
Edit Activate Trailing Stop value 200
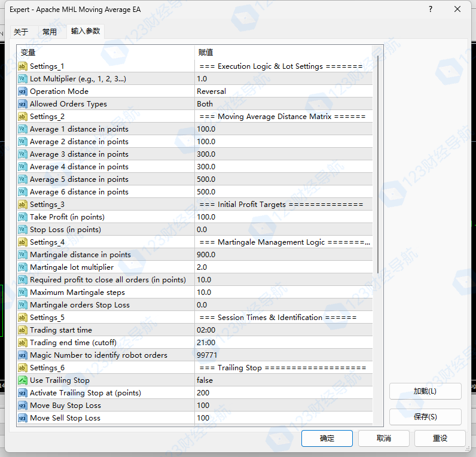(x=283, y=393)
